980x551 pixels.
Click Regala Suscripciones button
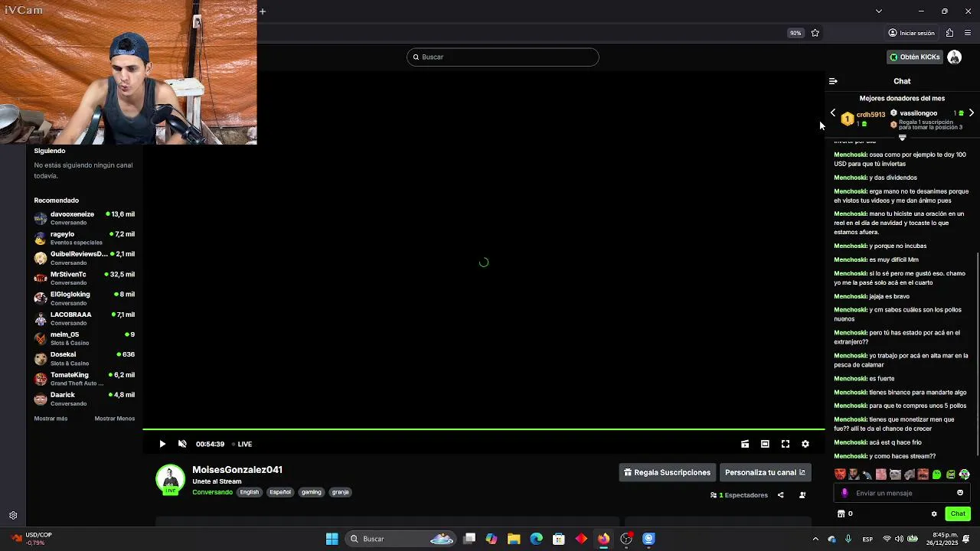coord(667,472)
